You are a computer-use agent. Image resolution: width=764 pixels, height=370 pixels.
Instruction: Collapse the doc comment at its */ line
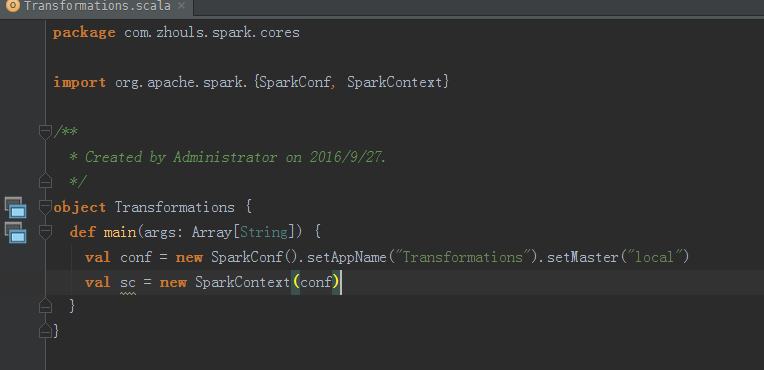click(x=45, y=181)
